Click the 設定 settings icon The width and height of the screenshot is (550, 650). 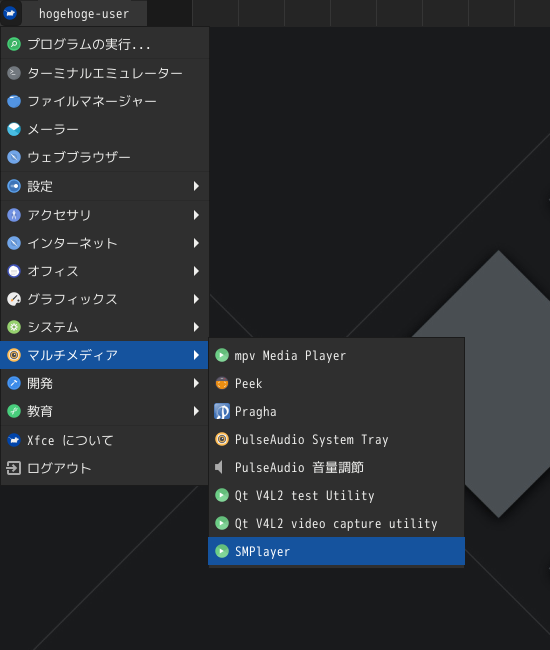pos(14,186)
